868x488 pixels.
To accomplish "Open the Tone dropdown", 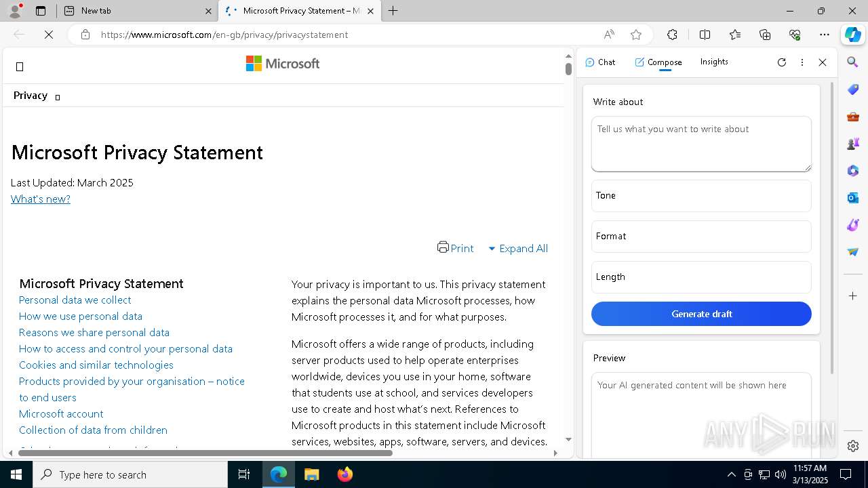I will tap(701, 195).
